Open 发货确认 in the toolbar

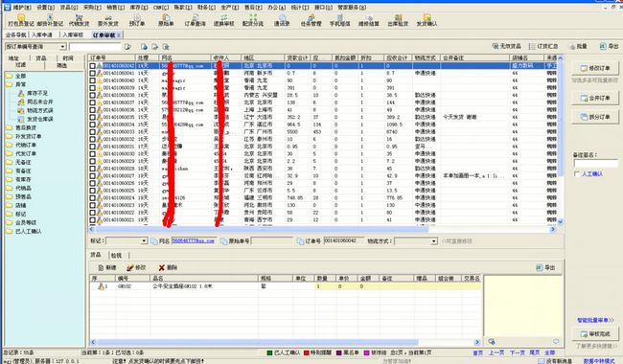coord(427,20)
